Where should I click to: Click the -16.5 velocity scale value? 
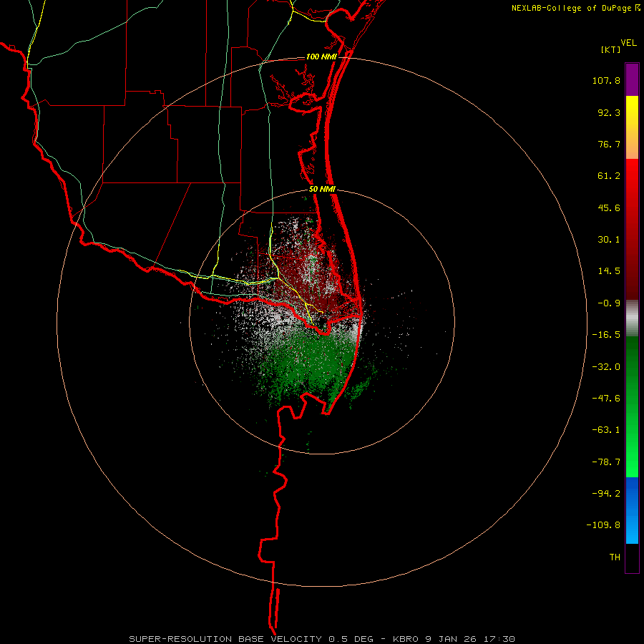pyautogui.click(x=606, y=335)
